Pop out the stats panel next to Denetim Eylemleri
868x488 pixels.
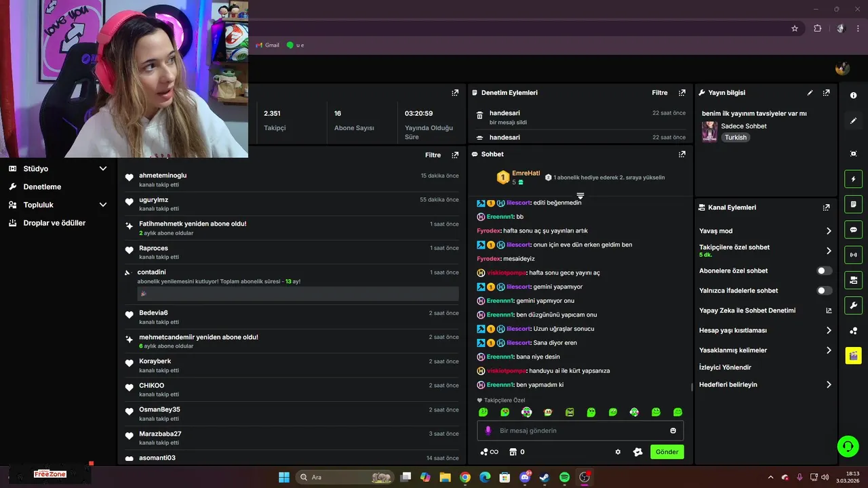point(455,93)
